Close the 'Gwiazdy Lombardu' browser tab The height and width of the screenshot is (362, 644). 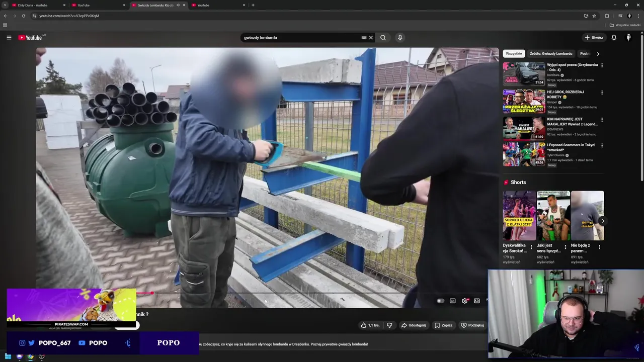(x=184, y=5)
